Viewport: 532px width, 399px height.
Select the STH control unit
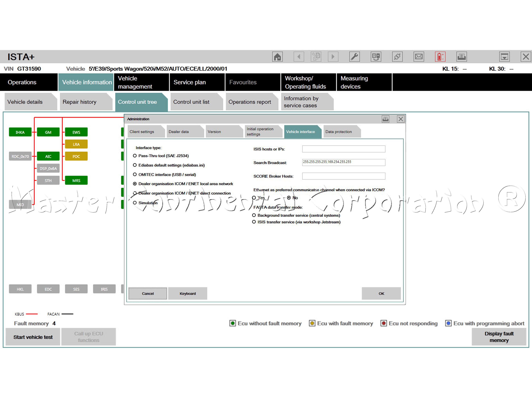[x=48, y=180]
